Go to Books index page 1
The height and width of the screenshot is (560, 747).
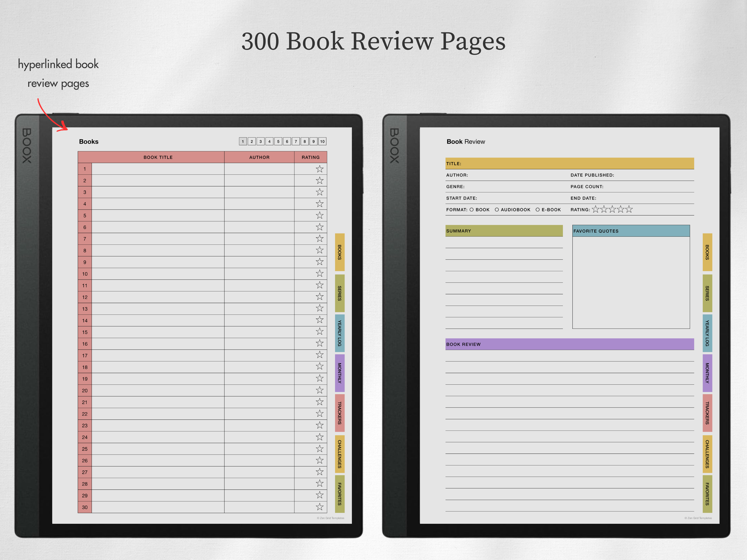[243, 142]
